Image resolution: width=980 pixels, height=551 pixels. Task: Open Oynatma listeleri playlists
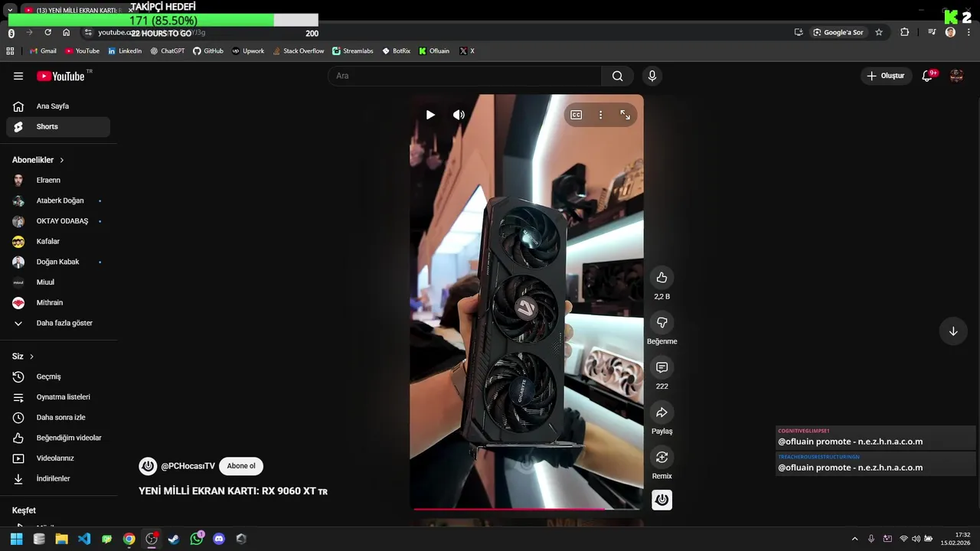tap(58, 397)
